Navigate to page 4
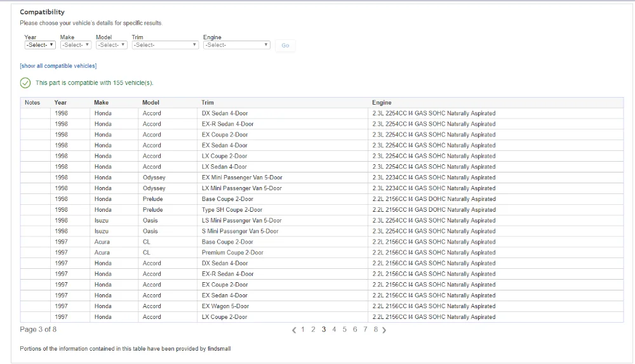The image size is (635, 364). (x=334, y=330)
